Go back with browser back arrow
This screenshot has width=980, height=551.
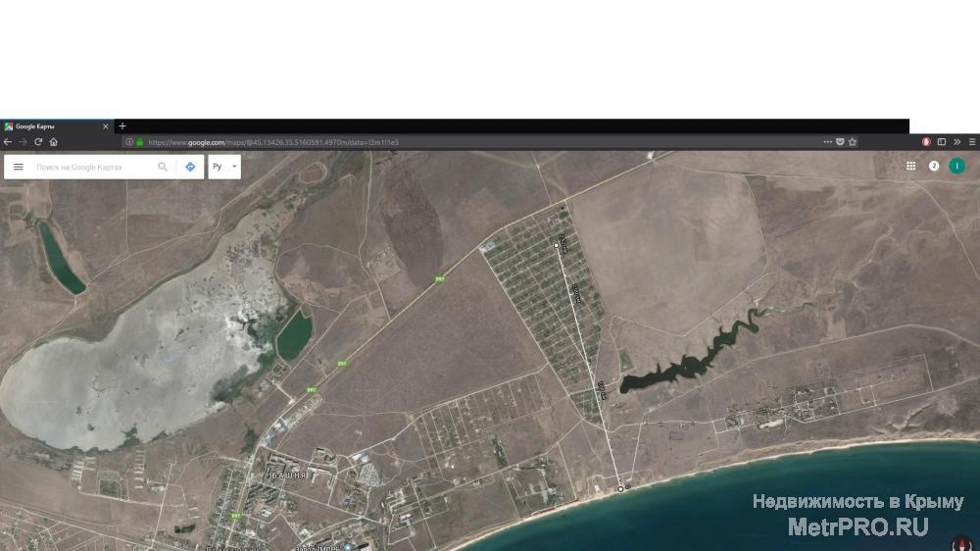click(8, 142)
